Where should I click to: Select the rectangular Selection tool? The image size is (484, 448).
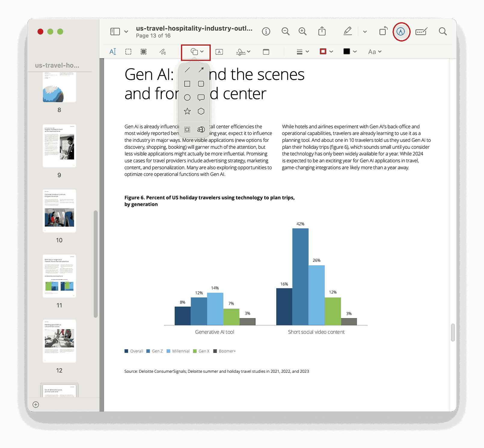click(x=128, y=51)
